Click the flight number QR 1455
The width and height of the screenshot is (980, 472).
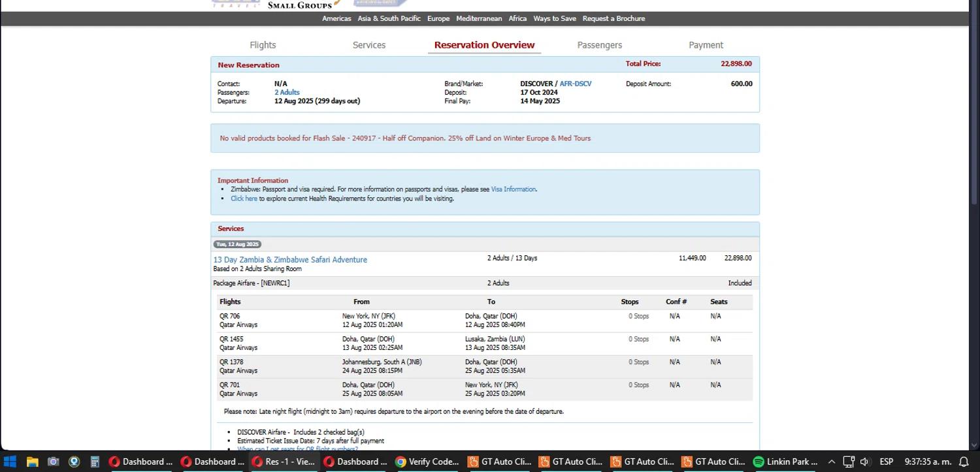click(x=231, y=339)
